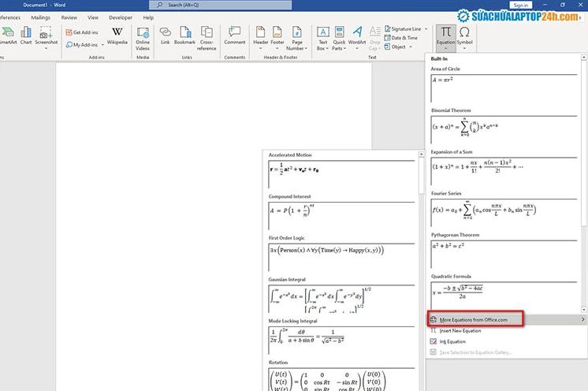Add a Signature Line
This screenshot has height=391, width=588.
click(406, 29)
